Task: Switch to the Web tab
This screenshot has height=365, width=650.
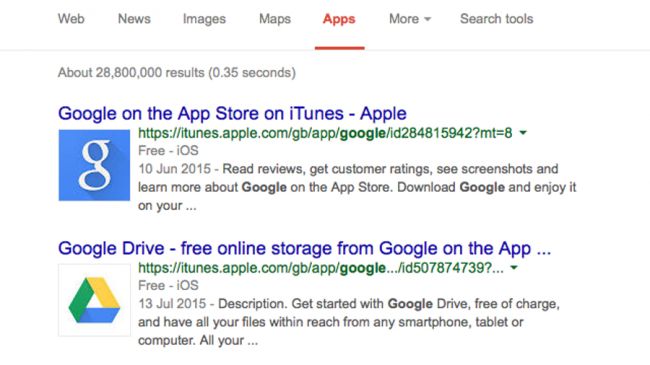Action: tap(71, 19)
